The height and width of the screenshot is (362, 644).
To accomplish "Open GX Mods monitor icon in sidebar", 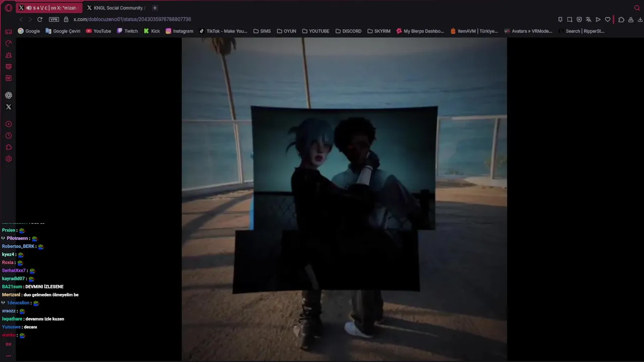I will pyautogui.click(x=9, y=66).
